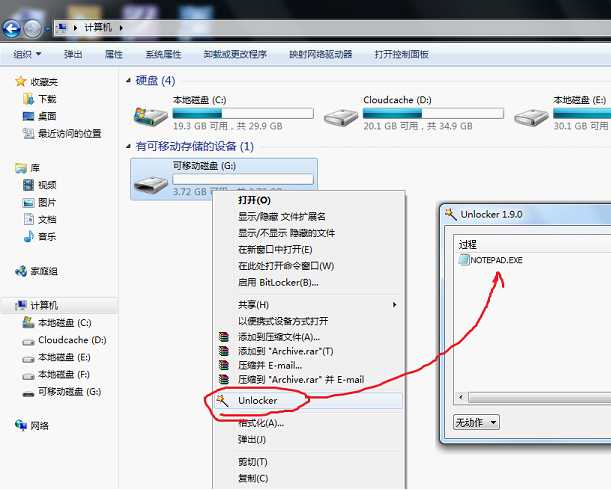The width and height of the screenshot is (611, 490).
Task: Select 可移动磁盘 (G:) in sidebar tree
Action: point(62,392)
